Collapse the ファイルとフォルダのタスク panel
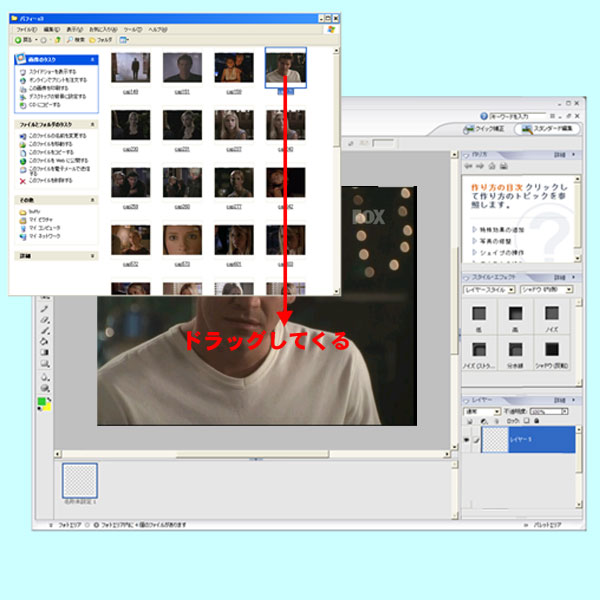The image size is (600, 600). (92, 124)
